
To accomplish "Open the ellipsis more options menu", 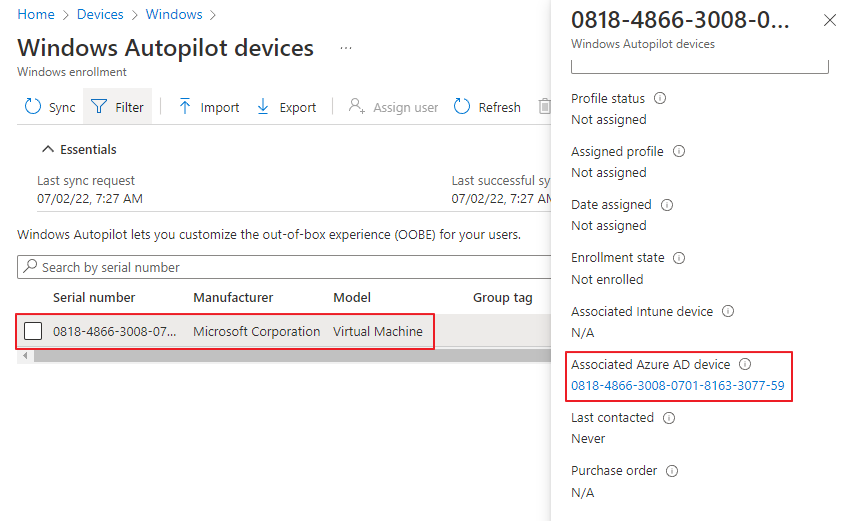I will pos(346,48).
